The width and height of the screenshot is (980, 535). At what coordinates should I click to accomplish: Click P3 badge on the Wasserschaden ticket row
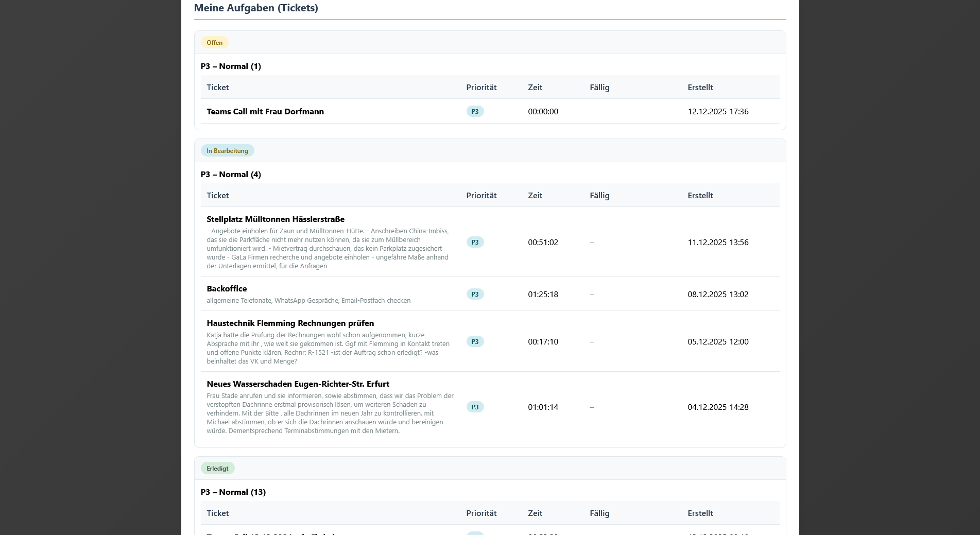[475, 407]
